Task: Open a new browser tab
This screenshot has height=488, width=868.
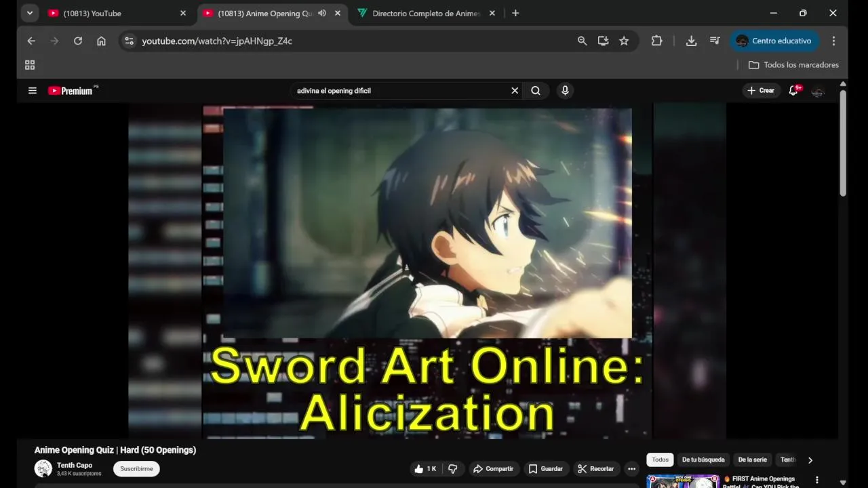Action: tap(515, 13)
